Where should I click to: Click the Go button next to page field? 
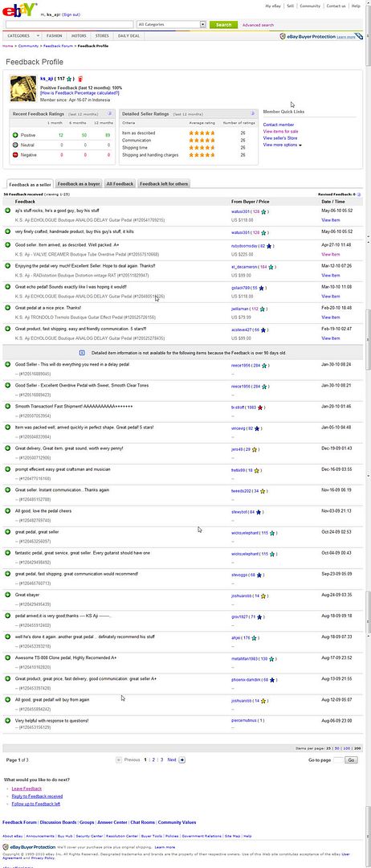(351, 760)
